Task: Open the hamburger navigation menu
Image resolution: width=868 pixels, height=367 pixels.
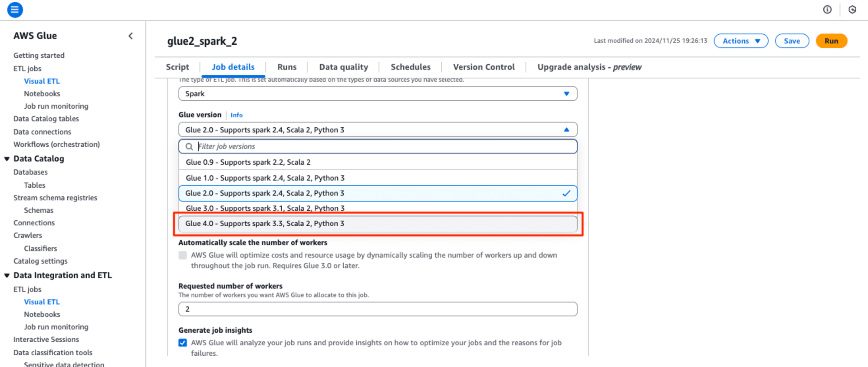Action: click(x=15, y=10)
